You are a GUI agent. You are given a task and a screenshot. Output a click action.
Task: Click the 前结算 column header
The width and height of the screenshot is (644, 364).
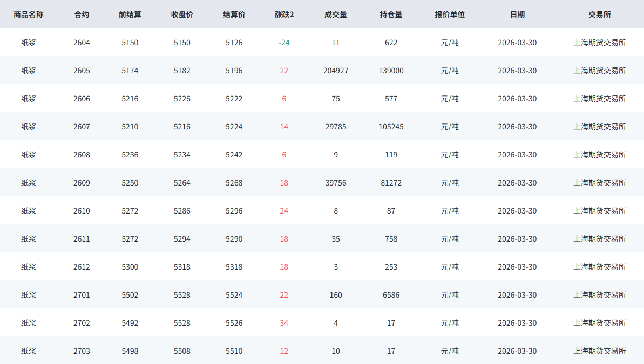point(130,15)
